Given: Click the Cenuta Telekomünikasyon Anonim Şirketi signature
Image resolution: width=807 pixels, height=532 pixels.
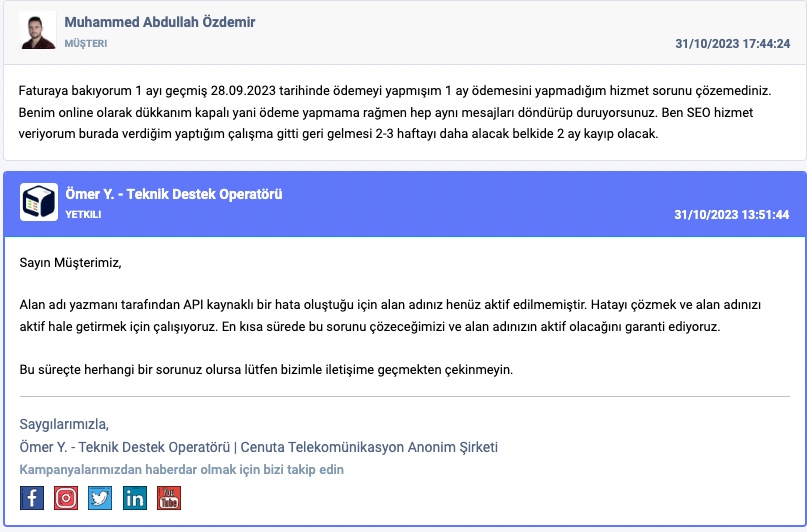Looking at the screenshot, I should click(x=369, y=447).
